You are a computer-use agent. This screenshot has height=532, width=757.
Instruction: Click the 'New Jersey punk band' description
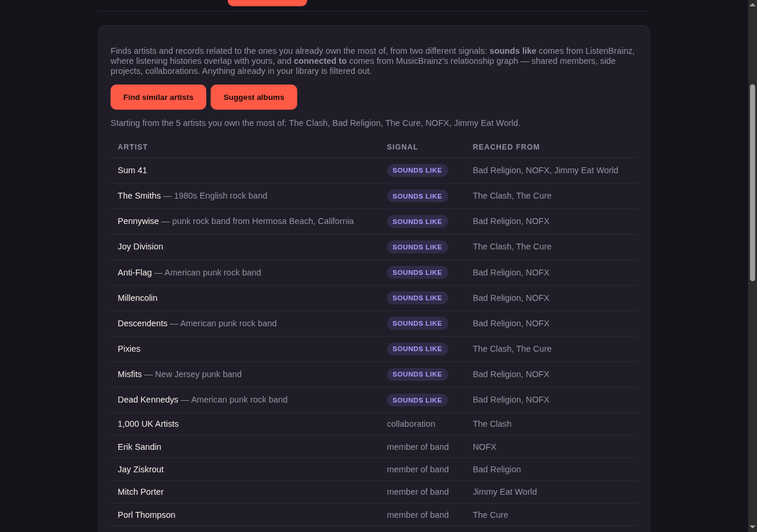198,374
